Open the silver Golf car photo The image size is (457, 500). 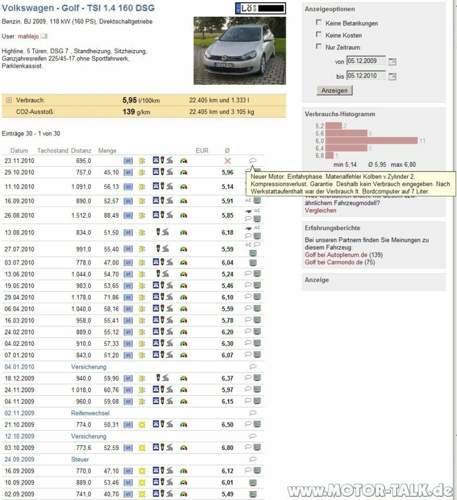pyautogui.click(x=240, y=51)
